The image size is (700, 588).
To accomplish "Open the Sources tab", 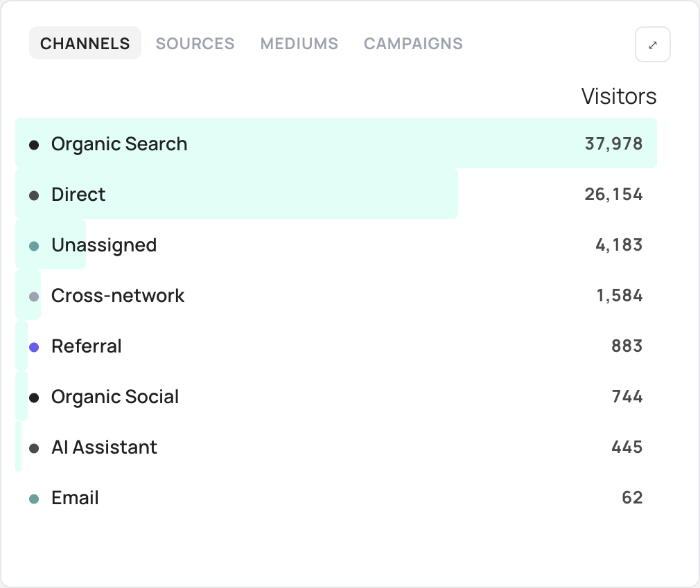I will pyautogui.click(x=195, y=43).
